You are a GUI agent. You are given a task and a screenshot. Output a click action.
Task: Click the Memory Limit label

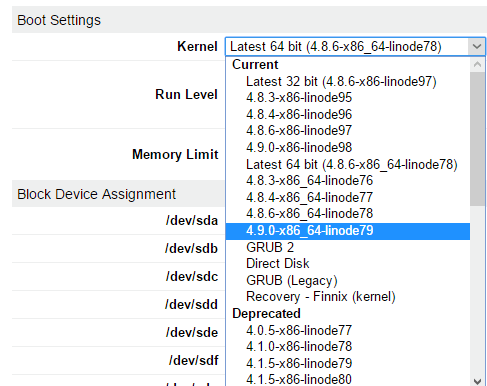(x=175, y=155)
